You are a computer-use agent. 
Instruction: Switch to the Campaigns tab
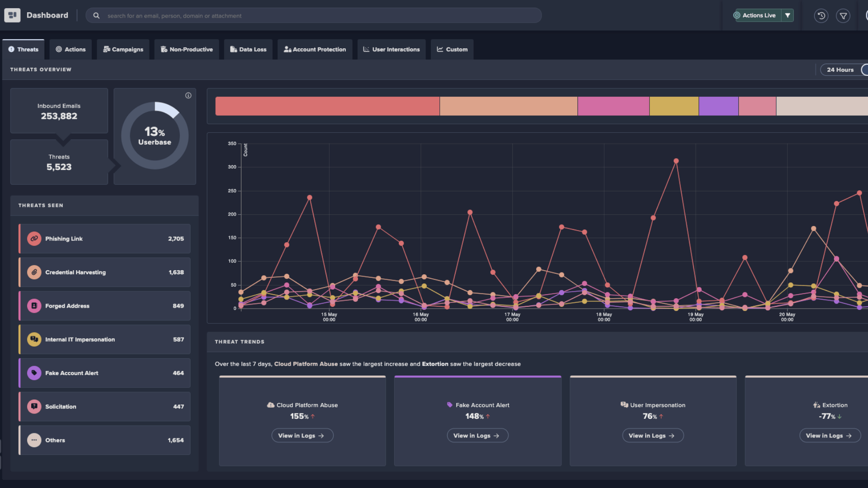coord(123,50)
